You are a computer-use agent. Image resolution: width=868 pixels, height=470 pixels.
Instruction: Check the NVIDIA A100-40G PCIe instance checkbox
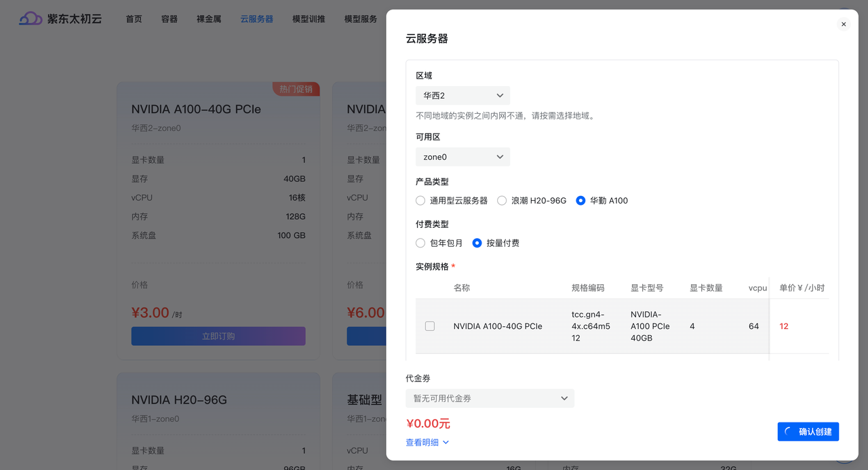pos(429,326)
